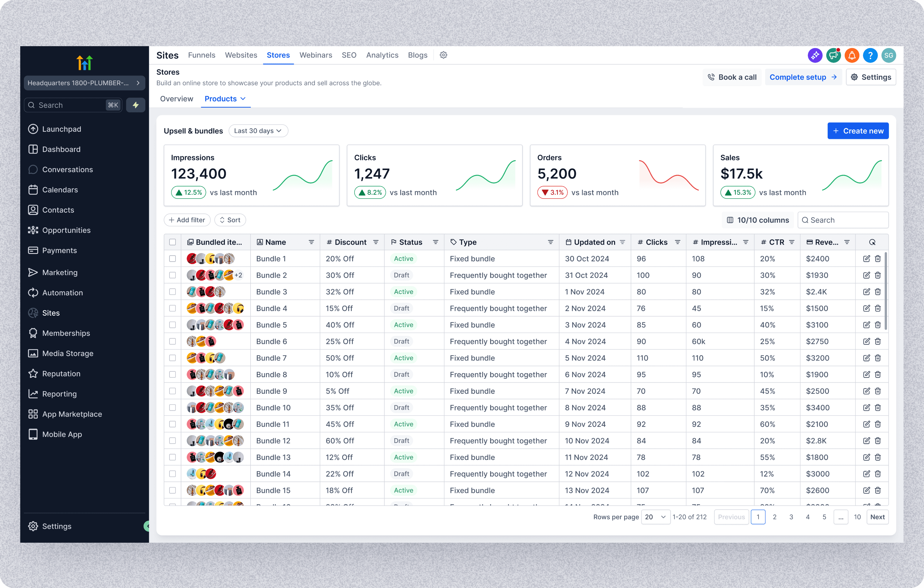Click the gear icon beside Blogs tab

click(x=443, y=55)
